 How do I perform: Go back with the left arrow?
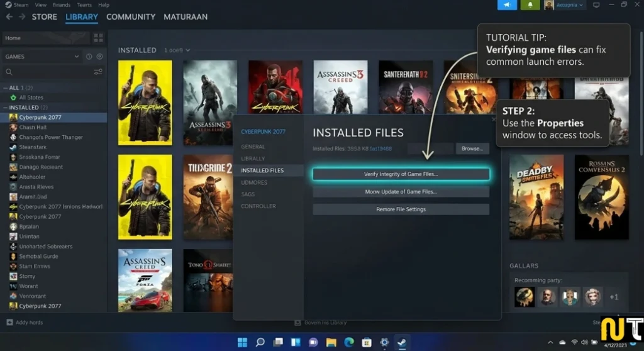pyautogui.click(x=9, y=17)
